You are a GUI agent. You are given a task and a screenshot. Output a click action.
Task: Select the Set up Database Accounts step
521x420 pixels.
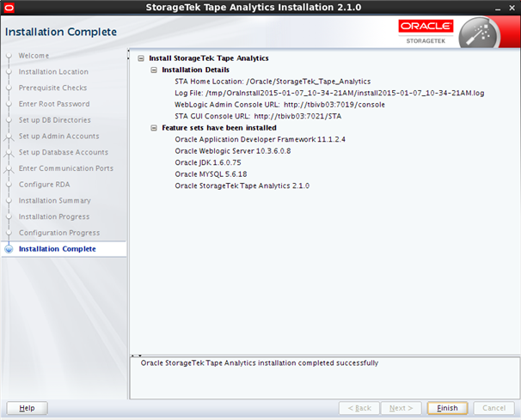tap(64, 152)
